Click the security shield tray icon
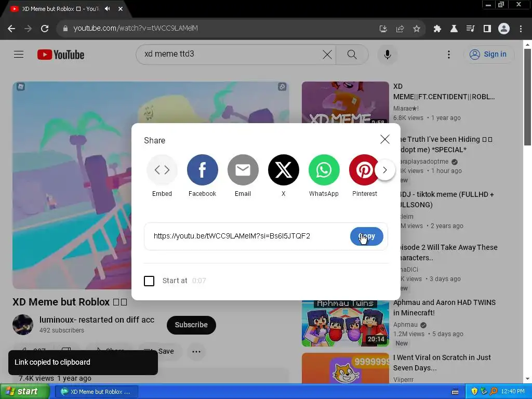The height and width of the screenshot is (399, 532). pyautogui.click(x=474, y=392)
